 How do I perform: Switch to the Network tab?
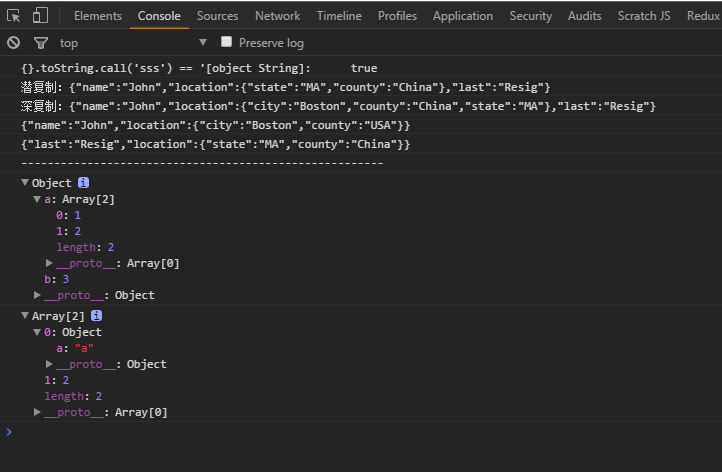[x=277, y=15]
